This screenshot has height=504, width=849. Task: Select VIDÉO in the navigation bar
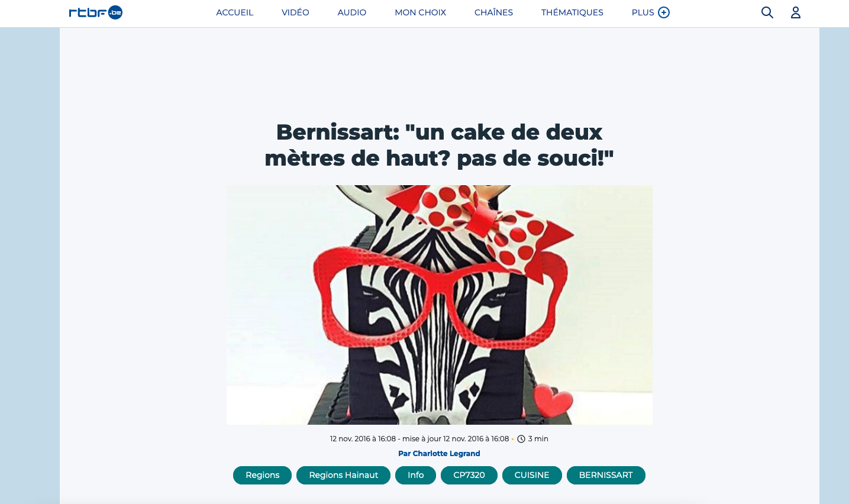[x=295, y=12]
